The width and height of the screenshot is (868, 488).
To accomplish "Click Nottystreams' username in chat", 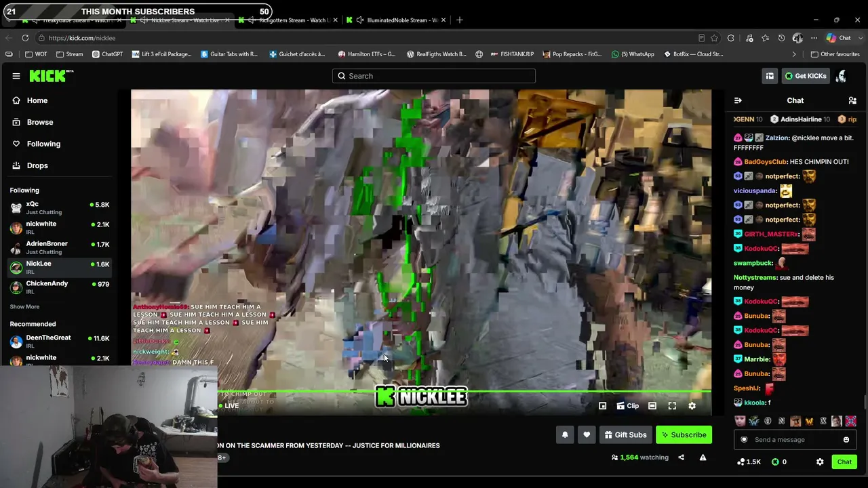I will tap(756, 277).
